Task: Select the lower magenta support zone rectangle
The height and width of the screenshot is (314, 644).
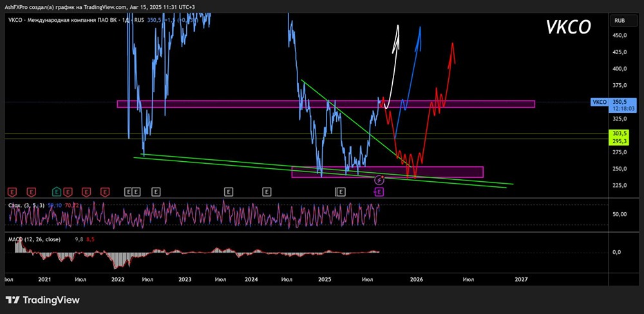Action: point(387,172)
